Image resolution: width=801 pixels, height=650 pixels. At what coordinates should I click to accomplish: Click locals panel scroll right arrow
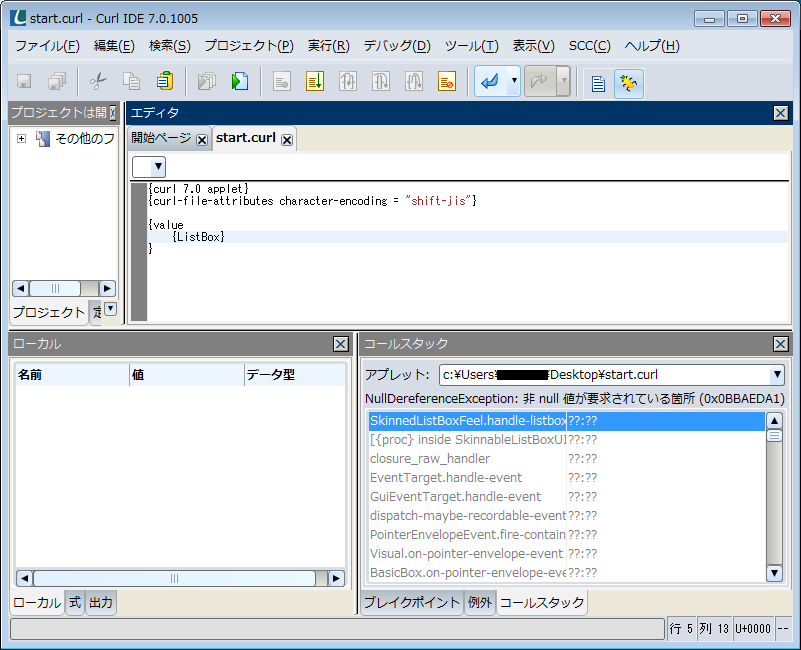[x=336, y=578]
